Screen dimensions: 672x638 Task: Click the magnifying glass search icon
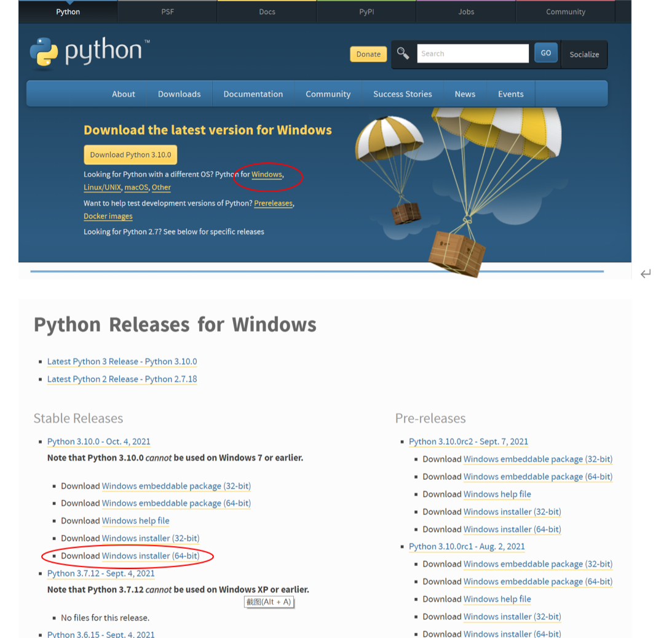403,53
